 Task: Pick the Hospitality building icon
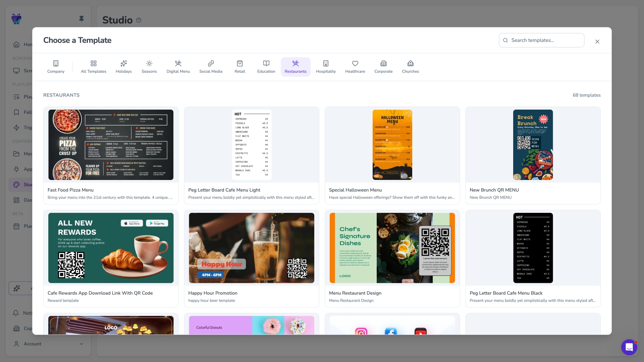pos(326,63)
